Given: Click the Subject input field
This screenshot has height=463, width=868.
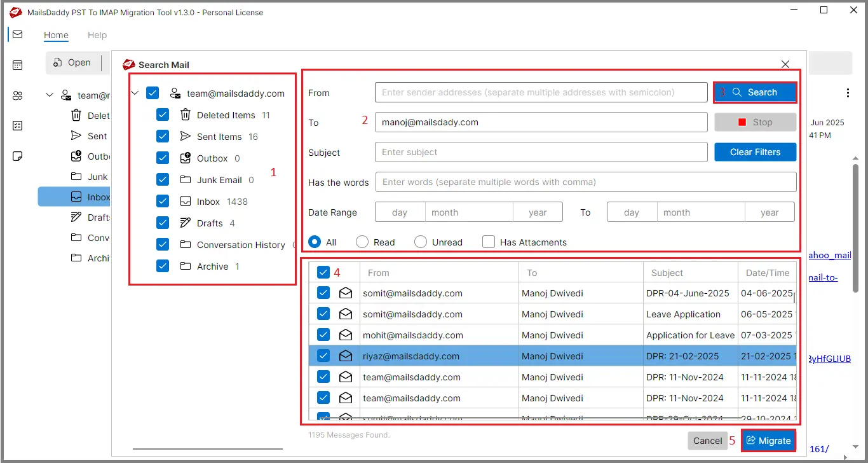Looking at the screenshot, I should coord(541,152).
